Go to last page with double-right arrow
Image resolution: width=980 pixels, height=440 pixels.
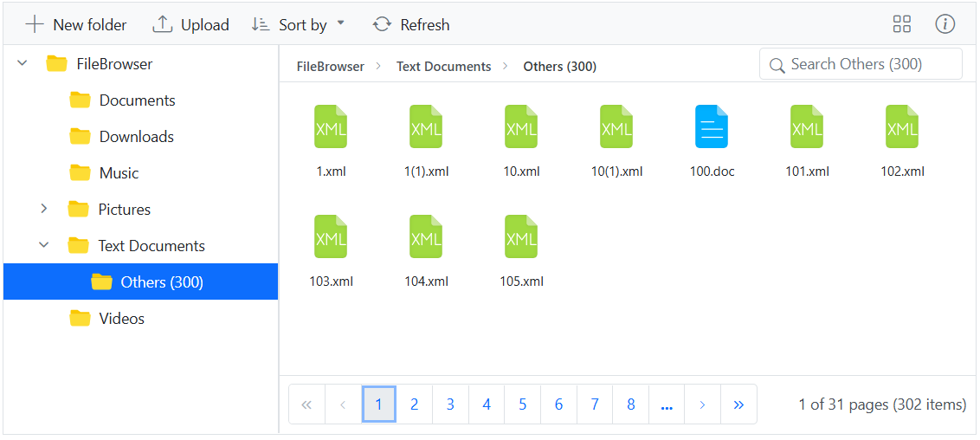(x=738, y=404)
